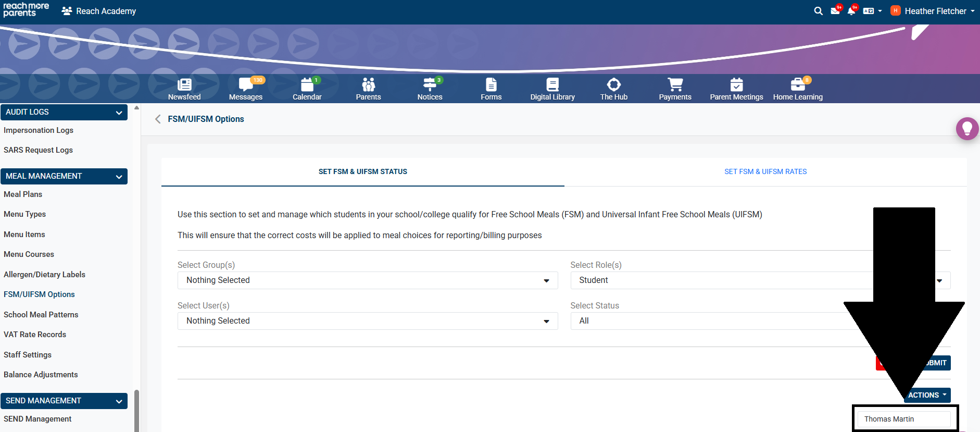Open the lightbulb help button
Viewport: 980px width, 432px height.
[967, 128]
